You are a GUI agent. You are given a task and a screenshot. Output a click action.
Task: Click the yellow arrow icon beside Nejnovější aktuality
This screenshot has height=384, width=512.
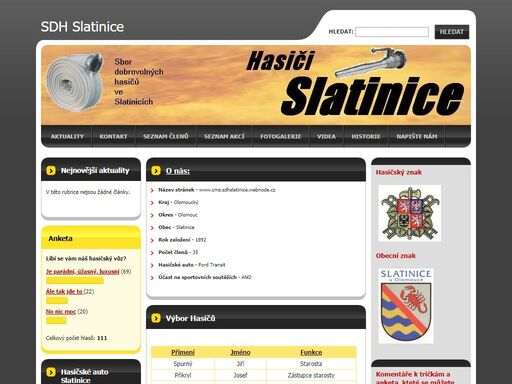click(x=51, y=171)
